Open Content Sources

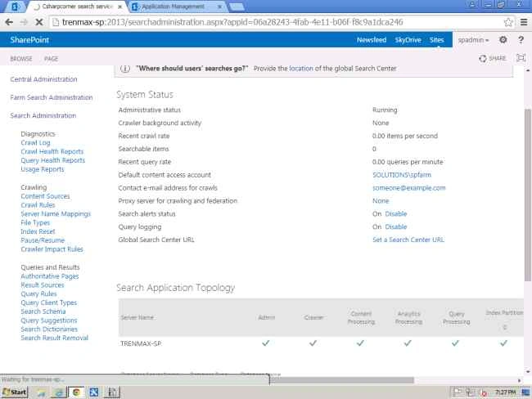[45, 196]
